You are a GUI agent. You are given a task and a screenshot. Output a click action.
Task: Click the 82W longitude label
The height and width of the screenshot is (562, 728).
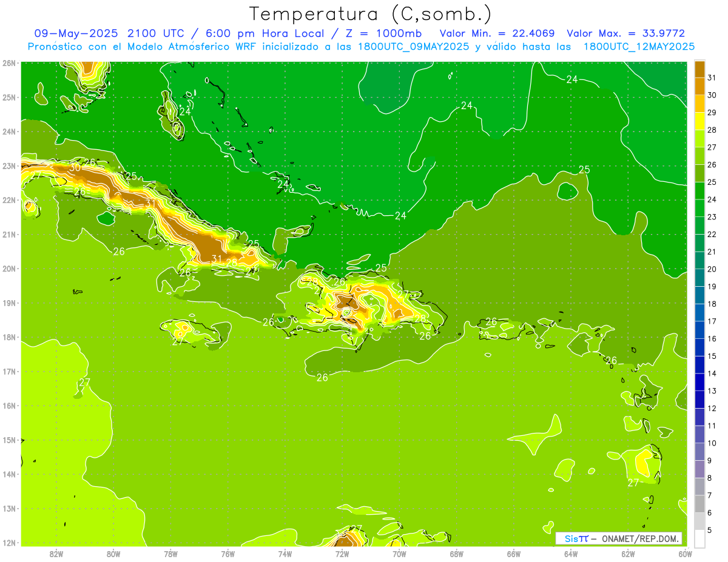point(56,554)
